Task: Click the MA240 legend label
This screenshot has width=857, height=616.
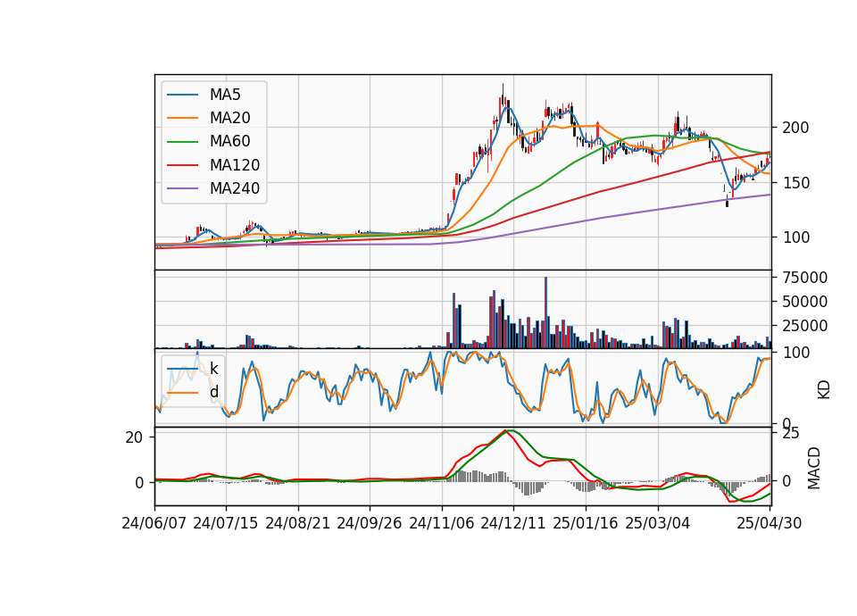Action: click(x=235, y=188)
